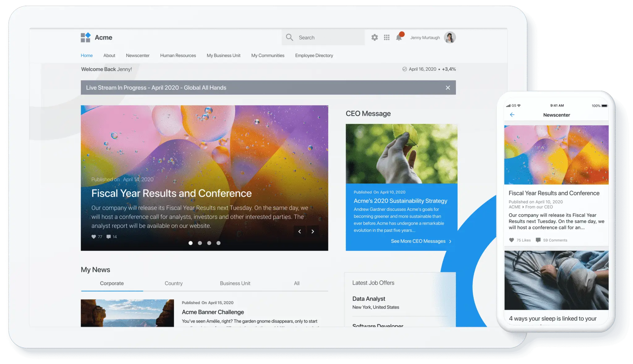Click the Acme logo icon

pos(86,37)
